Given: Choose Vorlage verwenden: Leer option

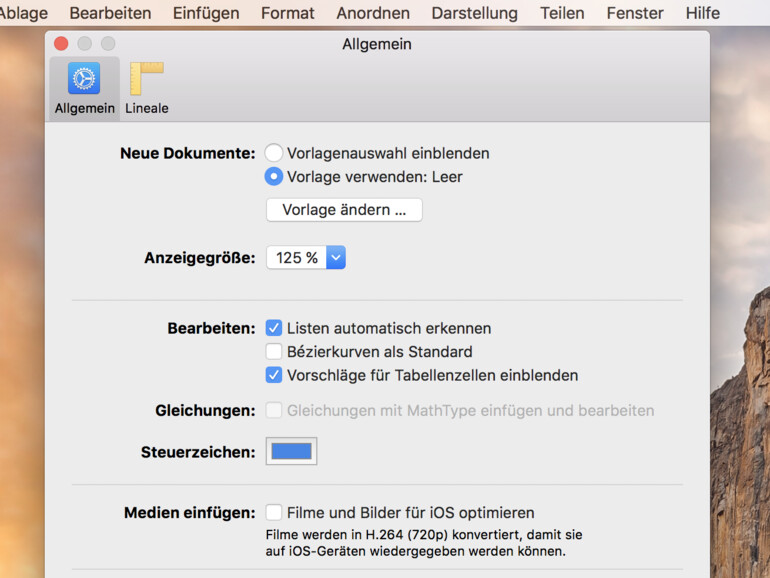Looking at the screenshot, I should [274, 177].
